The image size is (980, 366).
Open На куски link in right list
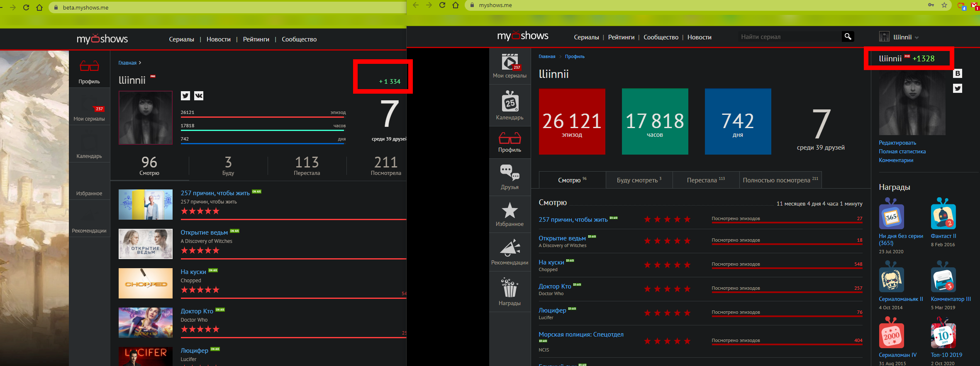pos(551,262)
